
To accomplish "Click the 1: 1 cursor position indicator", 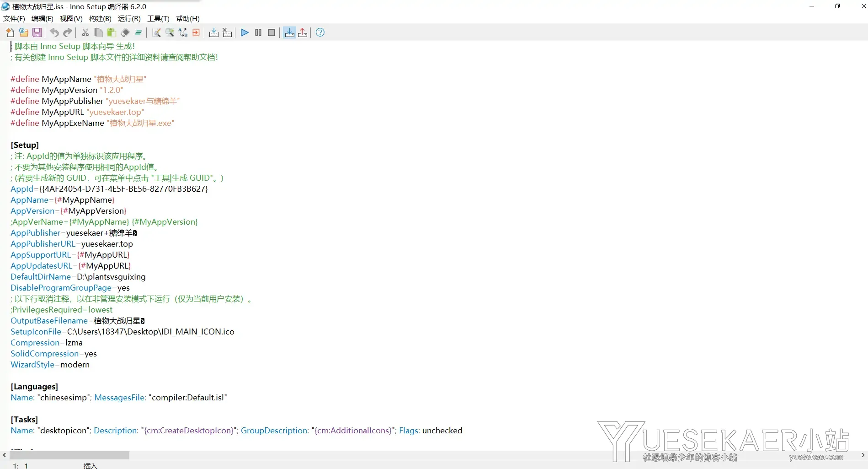I will [x=21, y=466].
